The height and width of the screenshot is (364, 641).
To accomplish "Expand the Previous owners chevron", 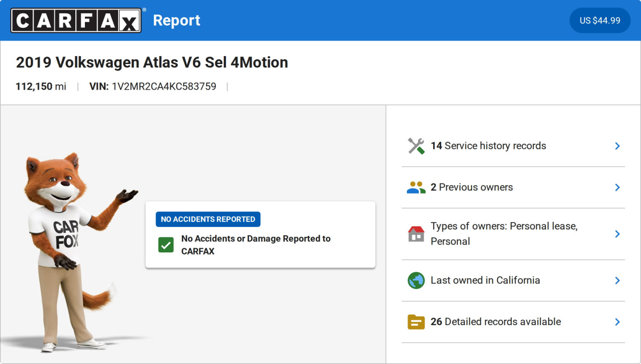I will 617,187.
